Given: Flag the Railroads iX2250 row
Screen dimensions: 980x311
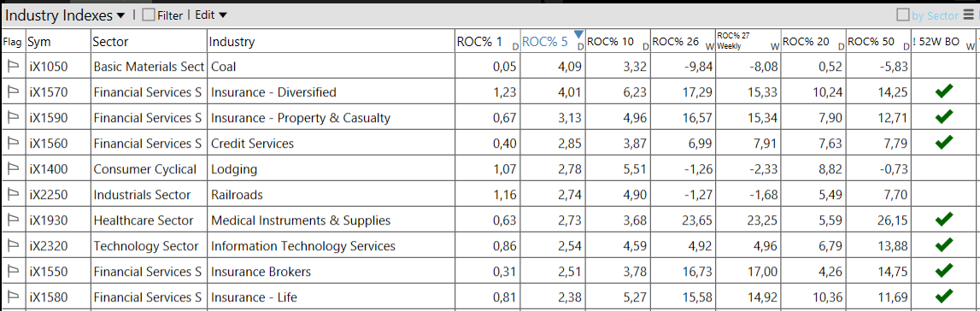Looking at the screenshot, I should (x=13, y=195).
